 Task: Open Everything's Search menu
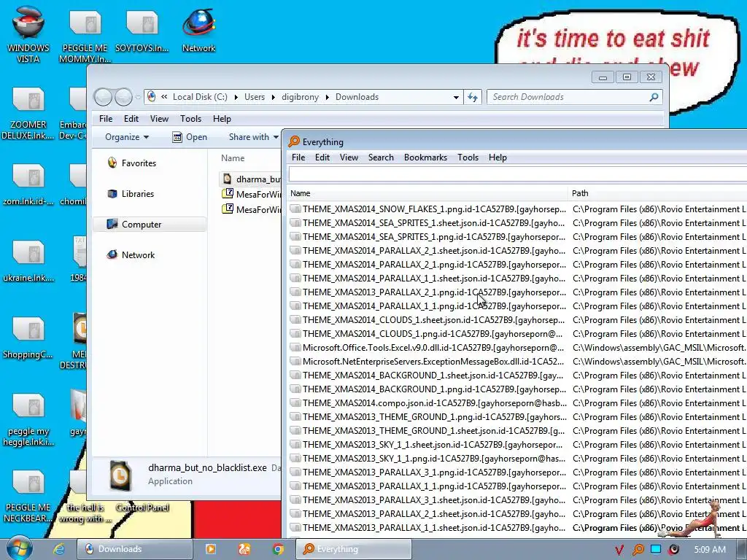(x=381, y=157)
